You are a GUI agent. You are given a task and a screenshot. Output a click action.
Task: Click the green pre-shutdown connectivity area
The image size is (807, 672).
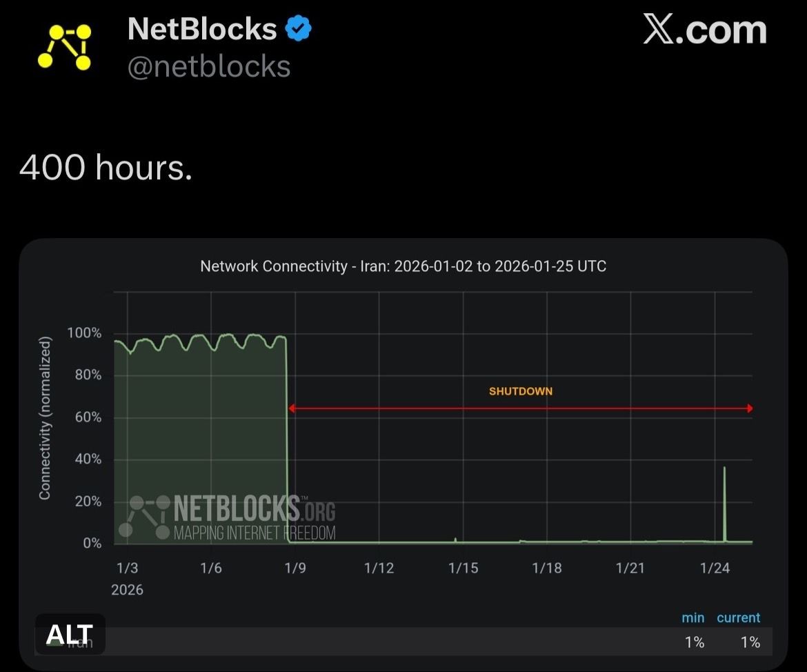click(x=200, y=442)
